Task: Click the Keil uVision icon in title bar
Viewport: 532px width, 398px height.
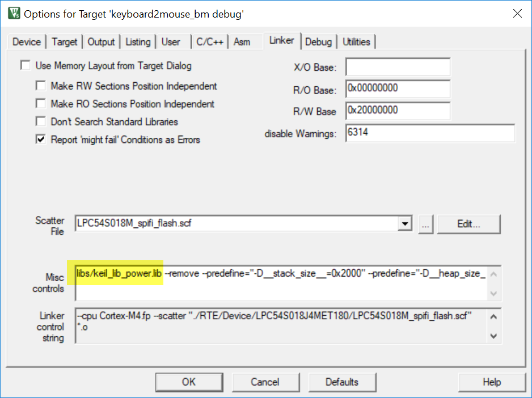Action: [14, 14]
